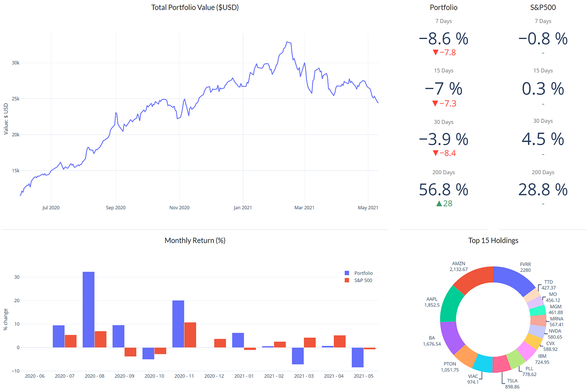Click the red down arrow under 7 Days portfolio
The width and height of the screenshot is (587, 392).
pyautogui.click(x=435, y=52)
